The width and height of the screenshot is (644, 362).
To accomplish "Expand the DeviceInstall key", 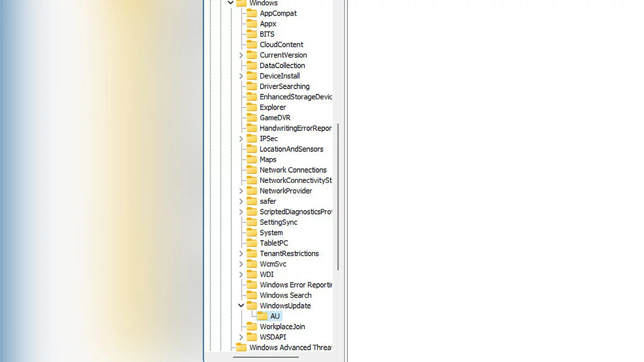I will [241, 76].
